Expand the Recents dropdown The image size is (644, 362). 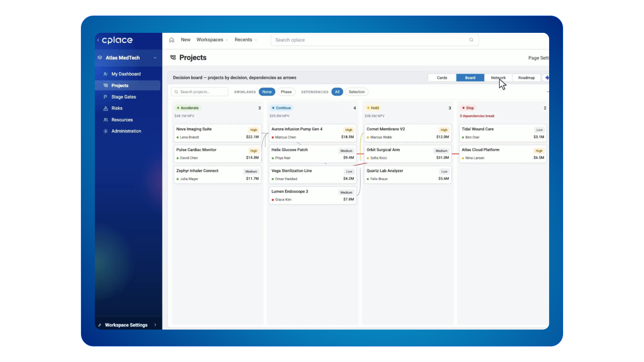(x=246, y=40)
